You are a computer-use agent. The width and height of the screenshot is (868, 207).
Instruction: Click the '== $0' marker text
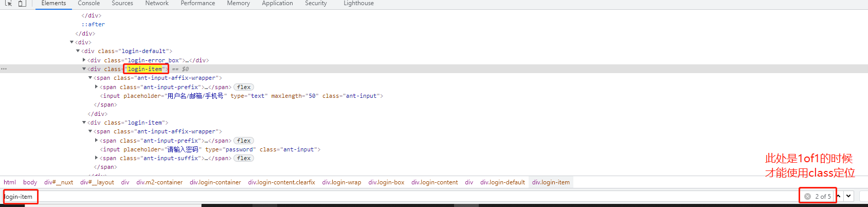click(180, 69)
